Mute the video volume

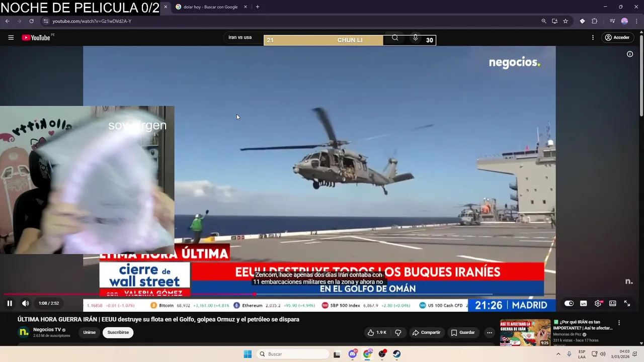point(26,303)
